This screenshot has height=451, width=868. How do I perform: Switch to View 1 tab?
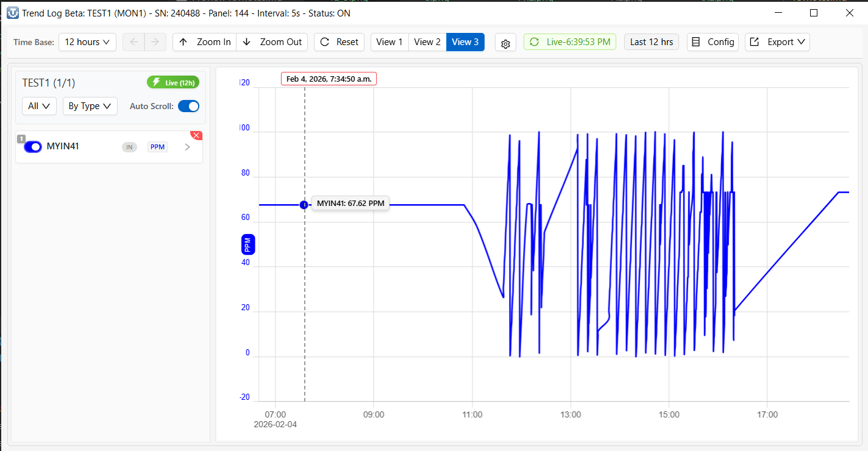390,42
